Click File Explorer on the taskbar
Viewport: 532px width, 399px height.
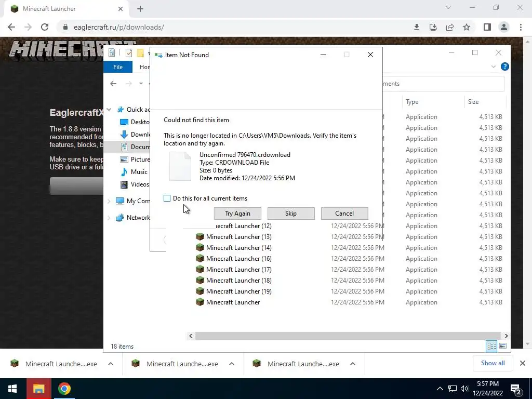pos(38,389)
